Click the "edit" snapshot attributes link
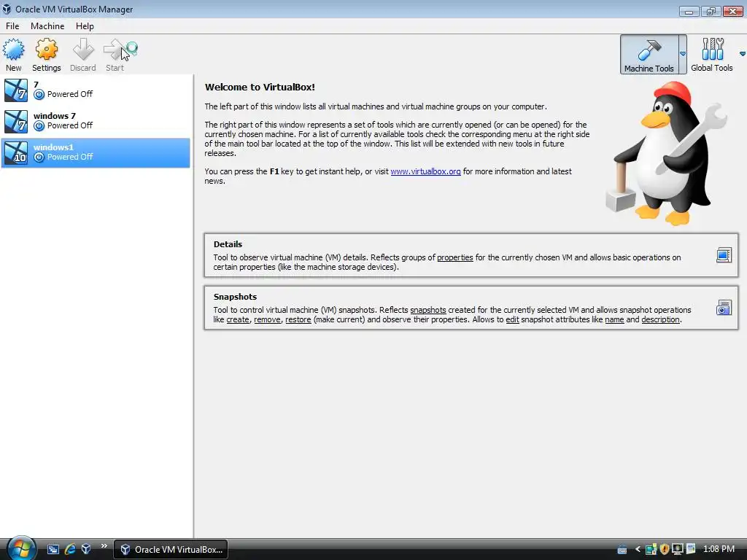This screenshot has width=747, height=560. [x=512, y=319]
